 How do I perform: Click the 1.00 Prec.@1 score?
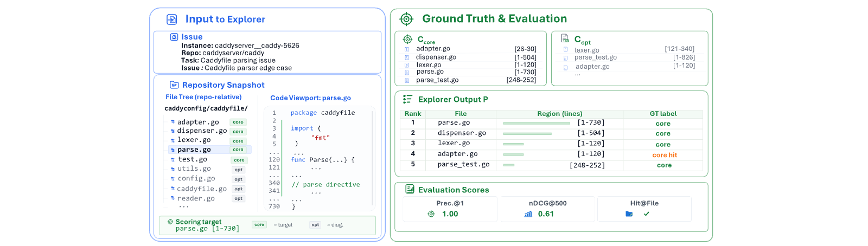click(450, 214)
